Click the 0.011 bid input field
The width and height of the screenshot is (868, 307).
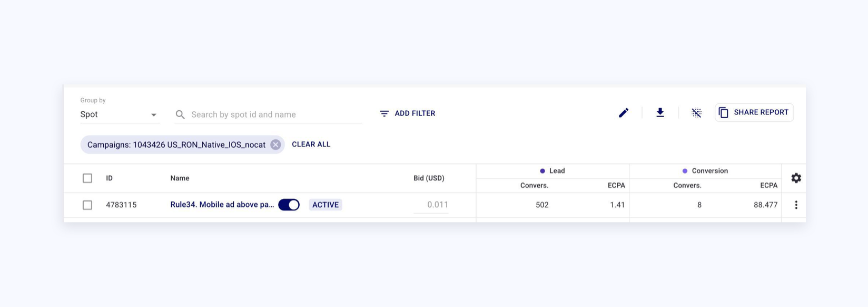[x=431, y=205]
